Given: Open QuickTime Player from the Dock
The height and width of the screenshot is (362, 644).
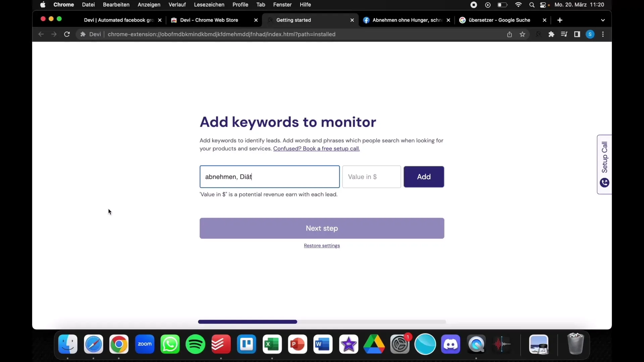Looking at the screenshot, I should click(x=476, y=344).
